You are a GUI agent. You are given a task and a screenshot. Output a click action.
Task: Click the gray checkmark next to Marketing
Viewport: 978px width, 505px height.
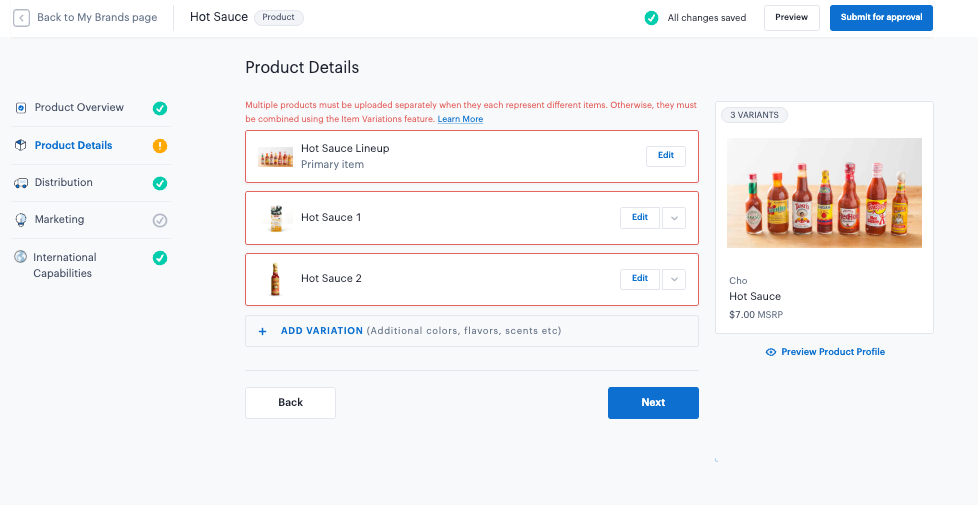click(x=160, y=220)
